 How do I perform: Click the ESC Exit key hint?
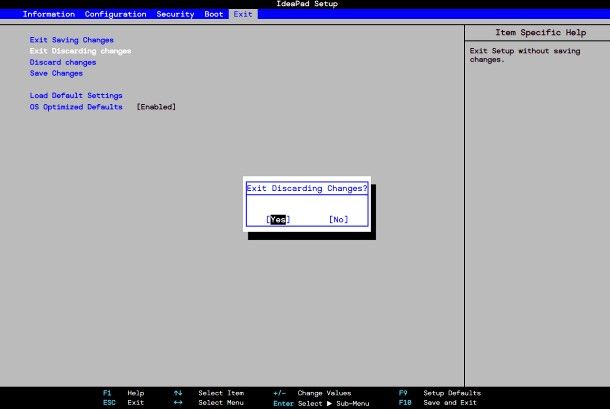[x=123, y=403]
